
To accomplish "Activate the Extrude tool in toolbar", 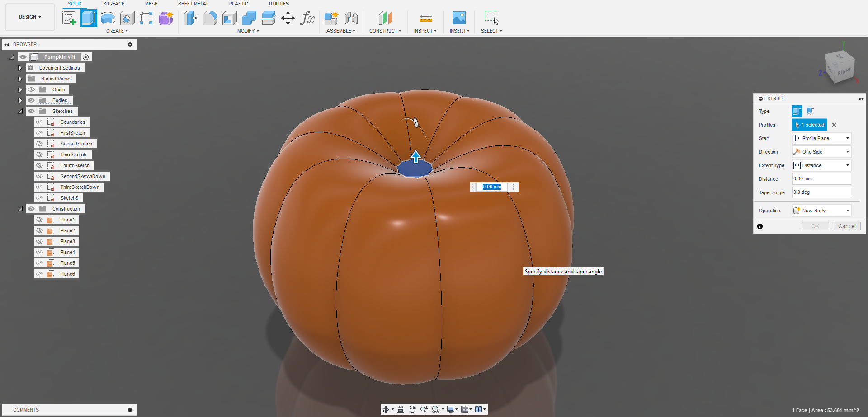I will tap(89, 18).
